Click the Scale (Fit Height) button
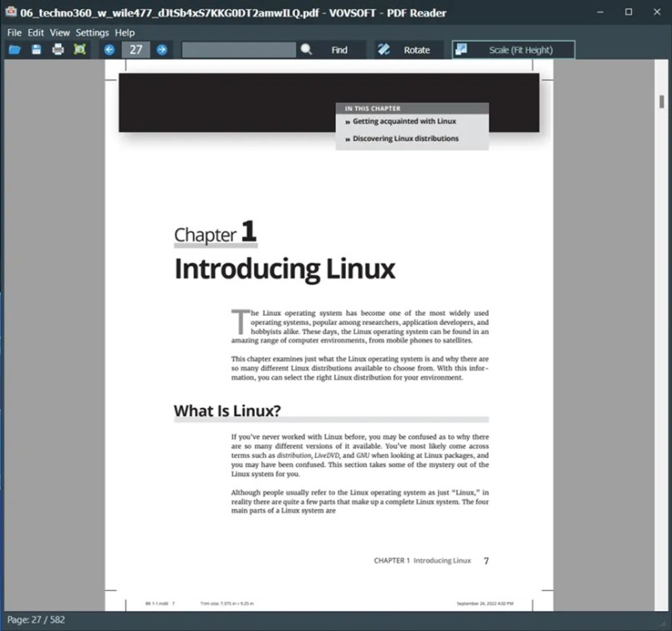 (514, 50)
